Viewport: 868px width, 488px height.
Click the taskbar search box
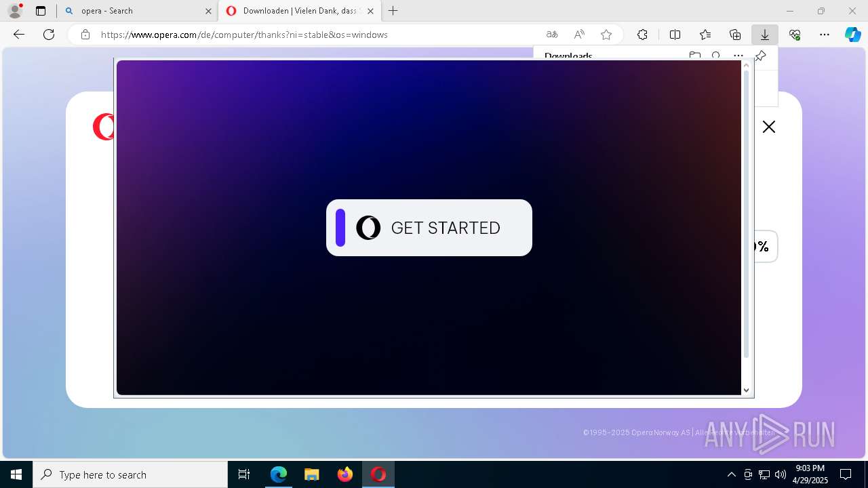(130, 474)
